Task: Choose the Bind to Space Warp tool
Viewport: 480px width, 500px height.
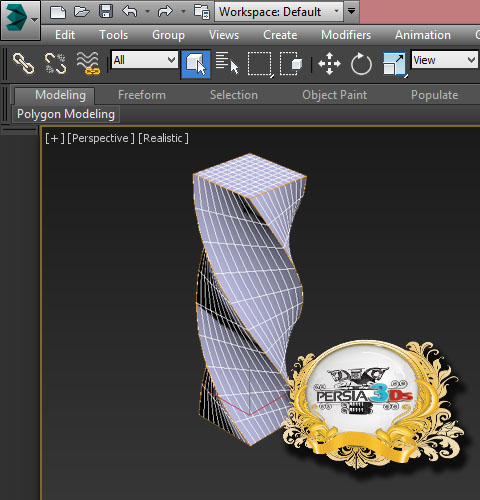Action: [88, 63]
